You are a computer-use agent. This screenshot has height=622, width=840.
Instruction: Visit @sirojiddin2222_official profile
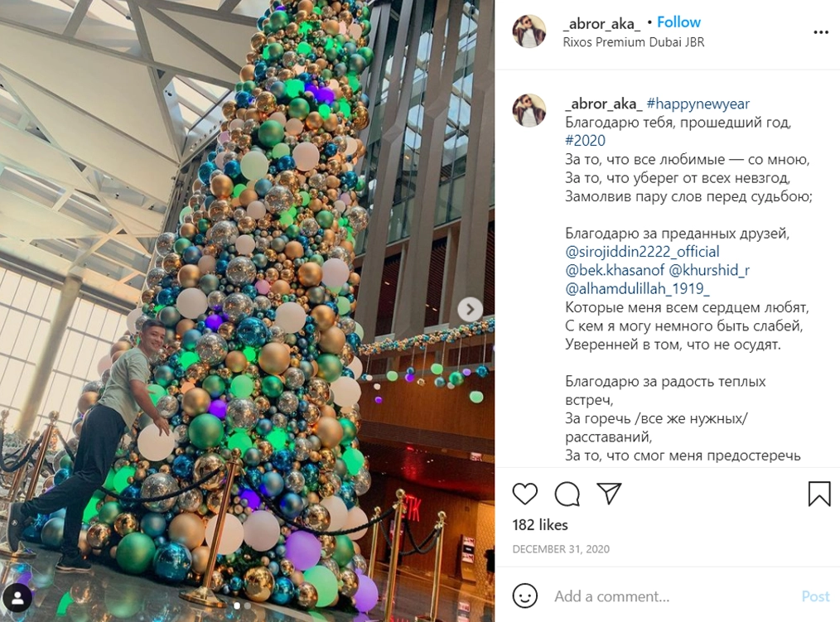[642, 251]
